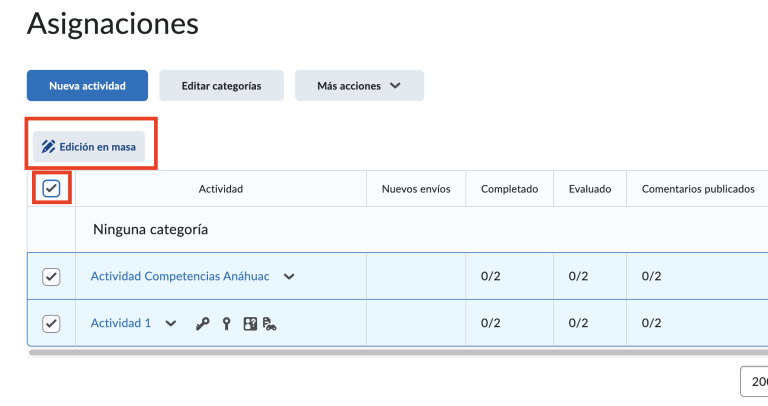This screenshot has height=406, width=768.
Task: Click the Edición en masa button
Action: [90, 147]
